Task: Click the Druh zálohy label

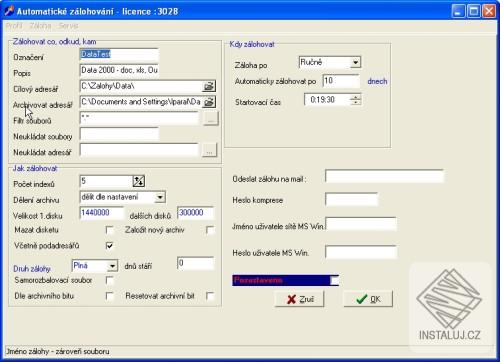Action: [32, 269]
